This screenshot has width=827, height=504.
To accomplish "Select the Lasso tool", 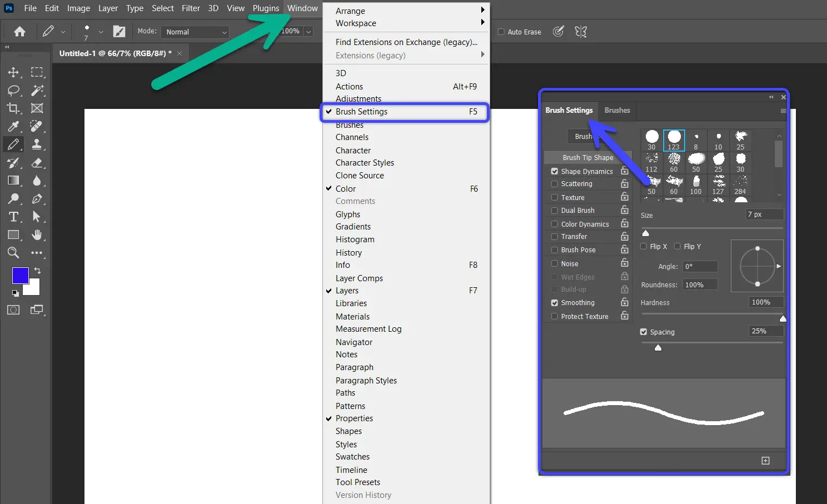I will (13, 91).
